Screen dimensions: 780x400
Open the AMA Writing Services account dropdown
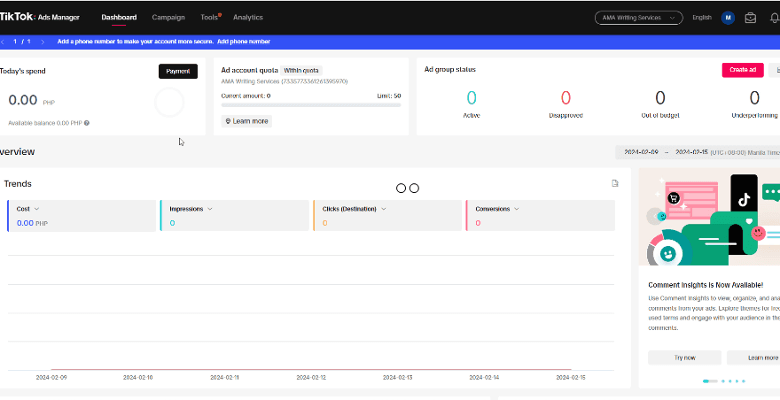[639, 18]
